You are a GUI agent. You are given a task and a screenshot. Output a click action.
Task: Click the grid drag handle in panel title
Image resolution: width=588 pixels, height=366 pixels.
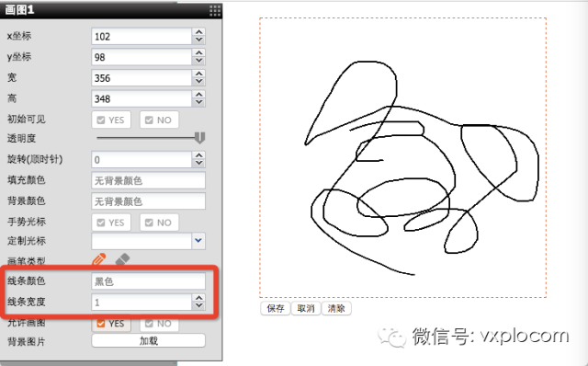215,10
